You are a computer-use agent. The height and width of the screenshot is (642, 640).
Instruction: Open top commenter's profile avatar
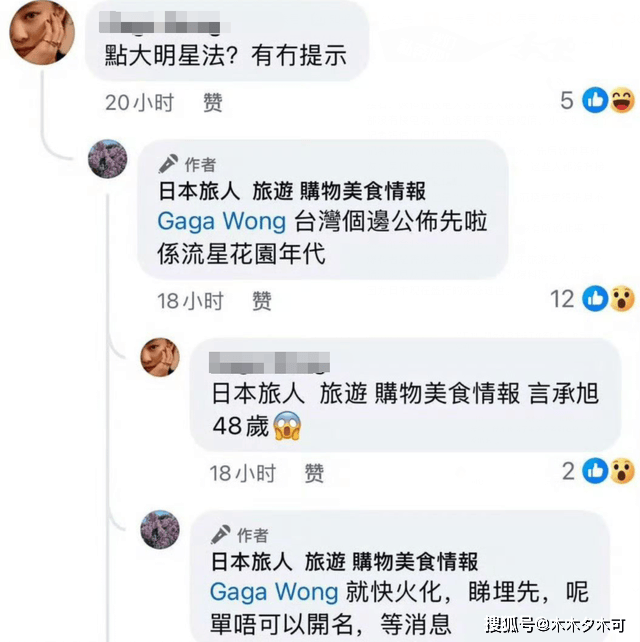(x=42, y=33)
